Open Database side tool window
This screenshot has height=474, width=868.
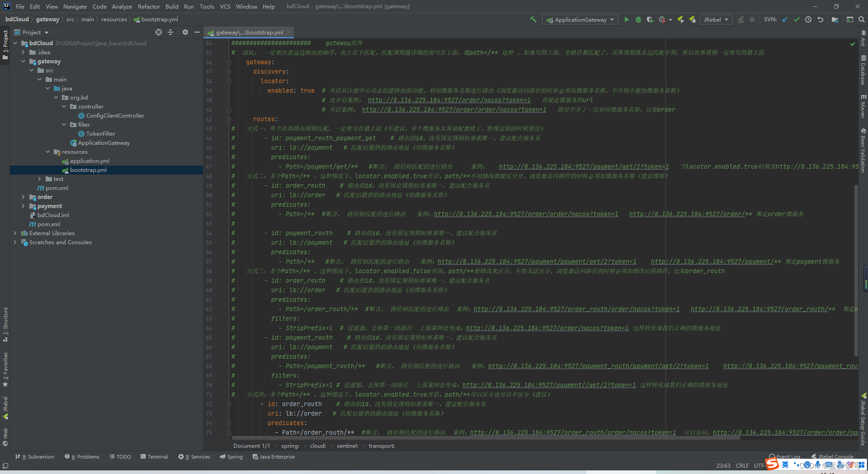pyautogui.click(x=863, y=70)
